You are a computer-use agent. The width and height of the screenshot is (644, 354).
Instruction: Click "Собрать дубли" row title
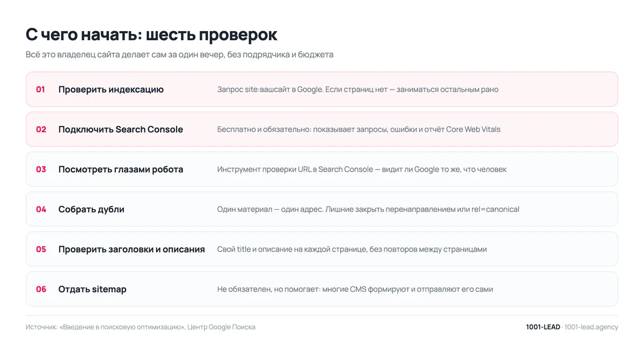(x=91, y=209)
